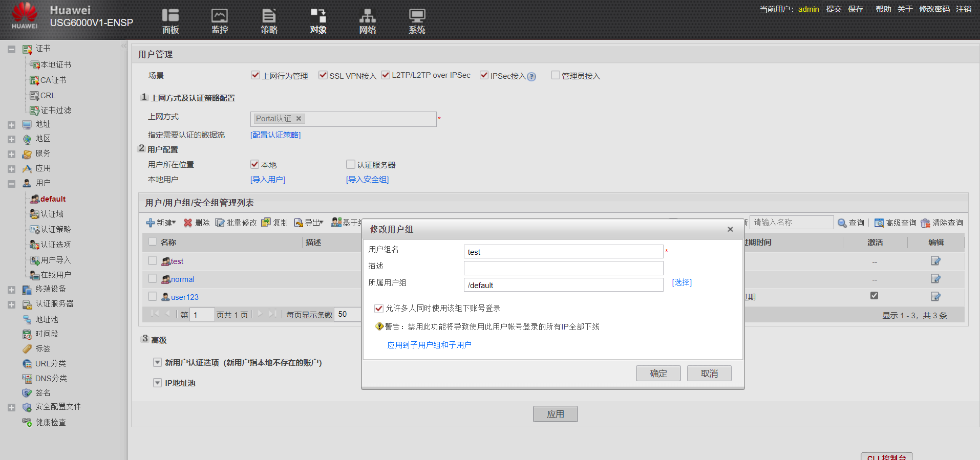Enable 认证服务器 location checkbox
Image resolution: width=980 pixels, height=460 pixels.
[x=351, y=164]
